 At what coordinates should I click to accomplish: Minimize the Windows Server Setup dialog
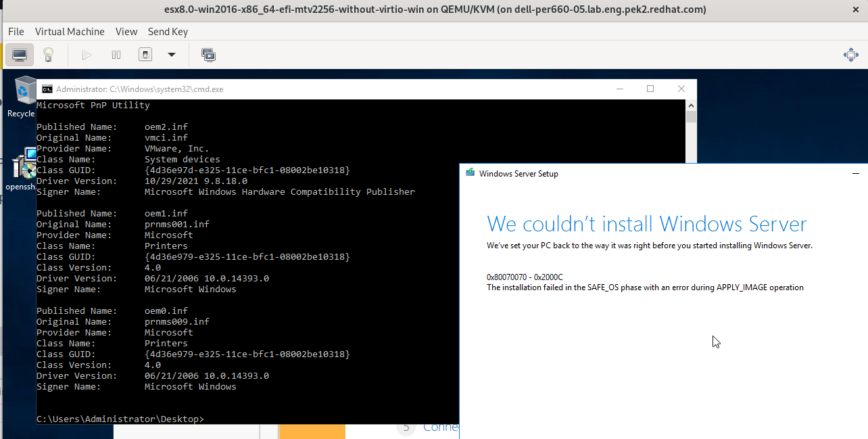click(856, 174)
